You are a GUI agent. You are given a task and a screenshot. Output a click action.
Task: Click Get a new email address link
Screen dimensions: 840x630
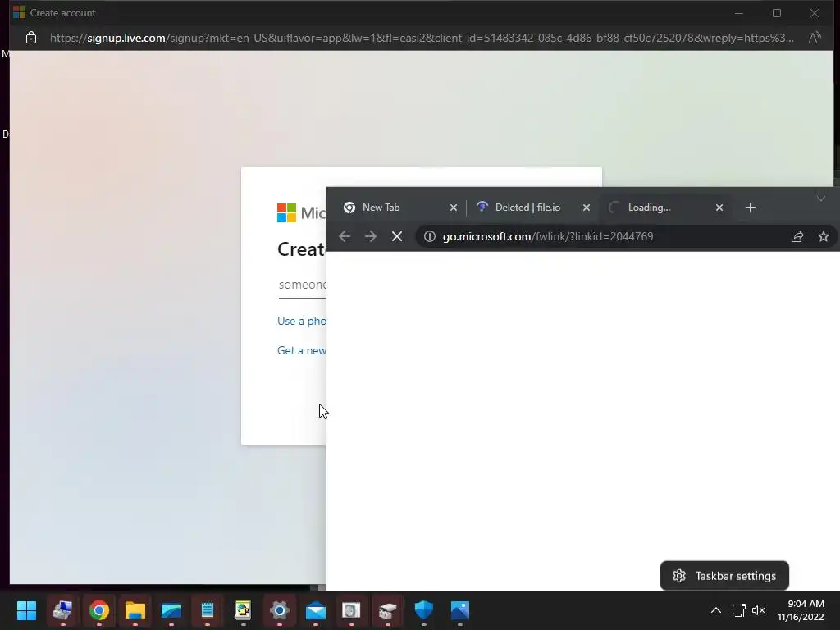pos(302,350)
